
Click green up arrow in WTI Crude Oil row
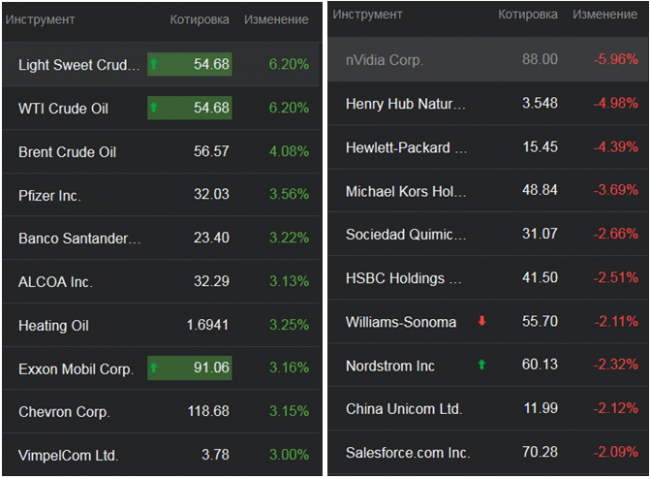[154, 107]
